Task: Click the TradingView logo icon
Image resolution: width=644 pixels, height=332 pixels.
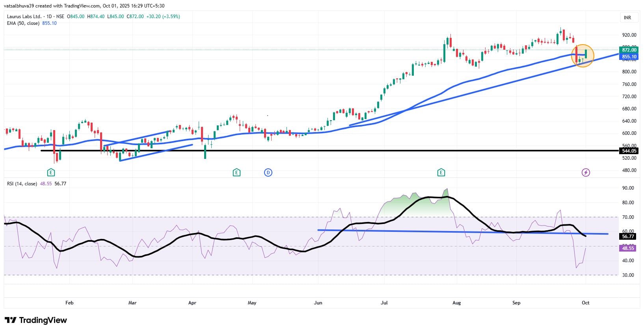Action: coord(10,320)
